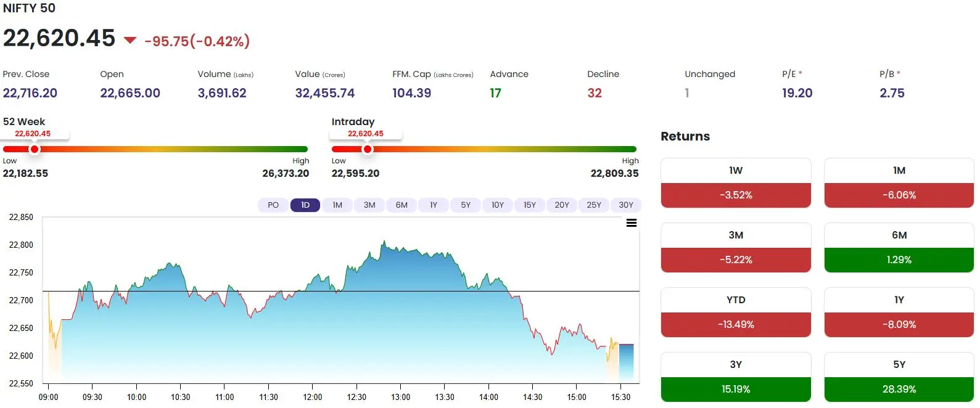Image resolution: width=980 pixels, height=408 pixels.
Task: Click the Open value 22,665.00
Action: [x=130, y=93]
